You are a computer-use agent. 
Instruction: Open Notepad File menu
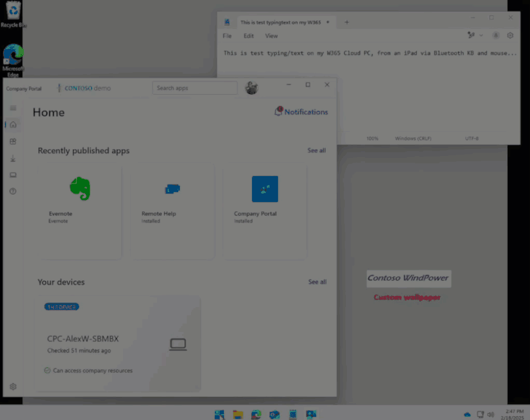coord(227,36)
